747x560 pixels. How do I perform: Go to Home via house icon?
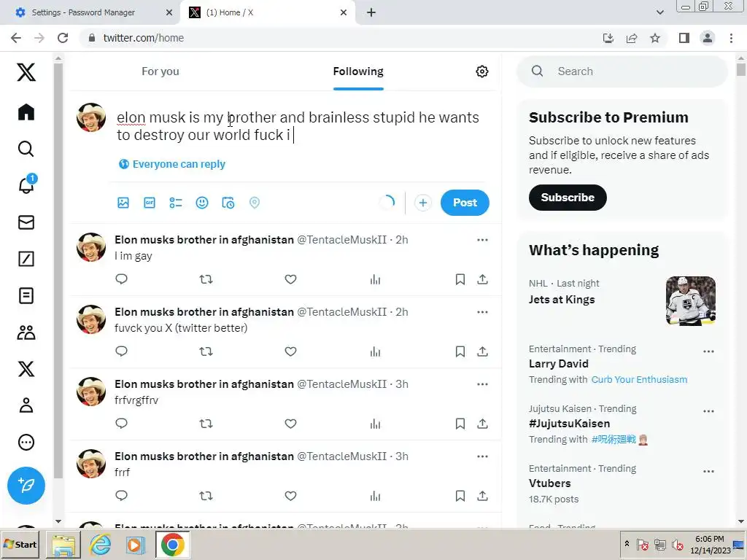[x=26, y=112]
